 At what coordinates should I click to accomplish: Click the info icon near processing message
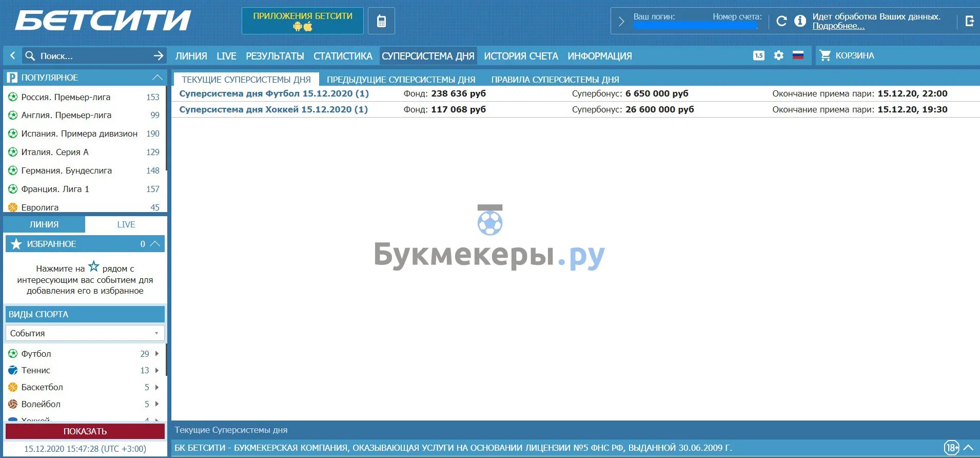coord(800,21)
